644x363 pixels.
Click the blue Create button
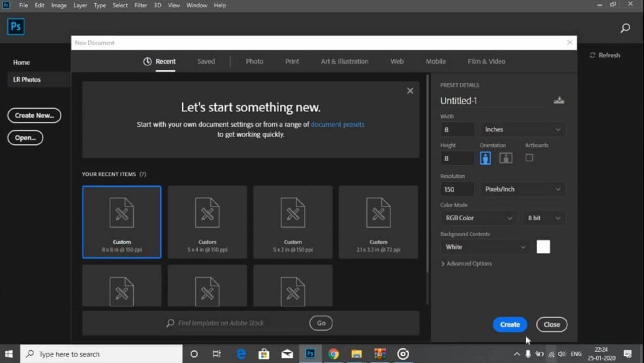coord(510,324)
